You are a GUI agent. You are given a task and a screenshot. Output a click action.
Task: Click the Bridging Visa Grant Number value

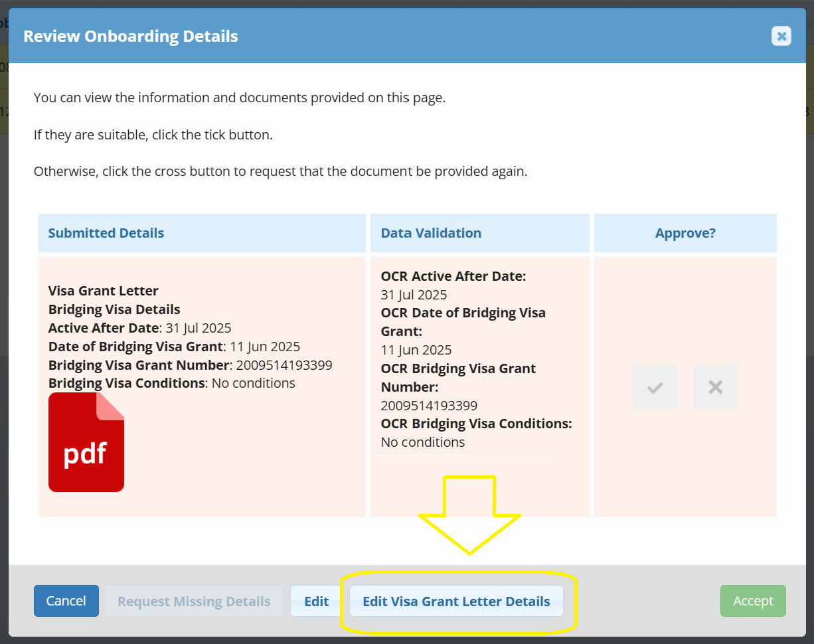284,365
